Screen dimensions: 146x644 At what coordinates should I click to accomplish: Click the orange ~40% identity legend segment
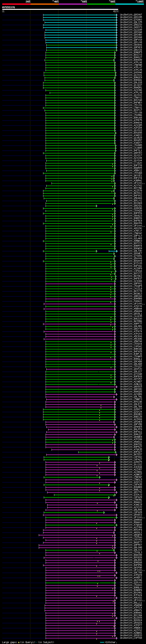tap(45, 4)
